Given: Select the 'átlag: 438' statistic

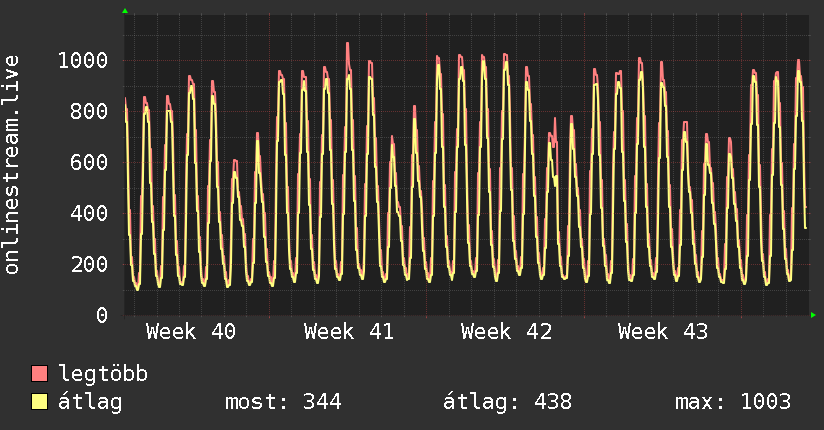Looking at the screenshot, I should point(507,402).
